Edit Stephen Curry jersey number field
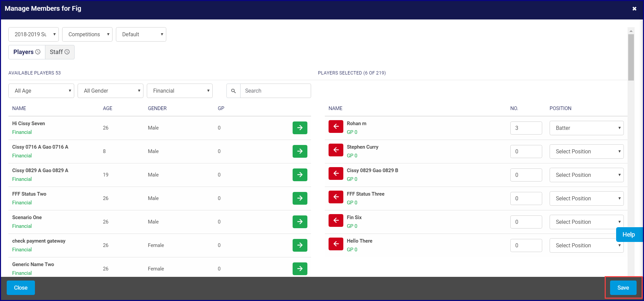Screen dimensions: 644x301 (526, 152)
